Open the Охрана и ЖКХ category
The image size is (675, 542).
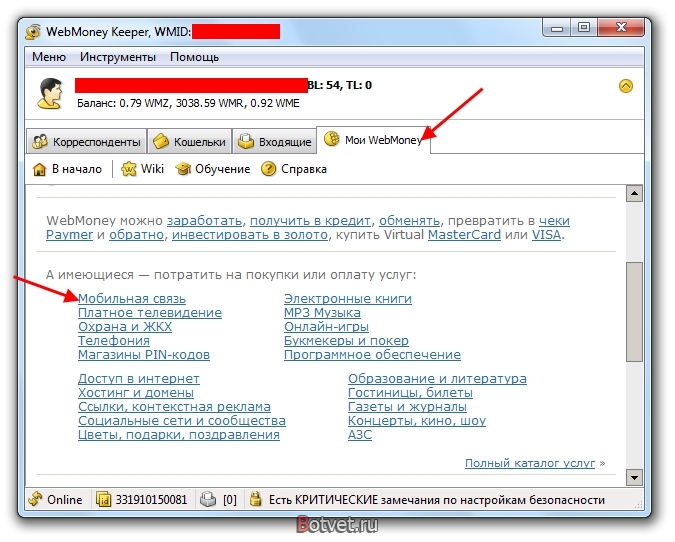pos(125,327)
